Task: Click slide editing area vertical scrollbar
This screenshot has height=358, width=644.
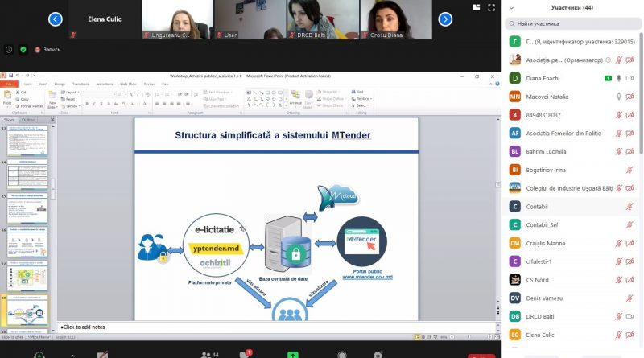Action: click(498, 184)
